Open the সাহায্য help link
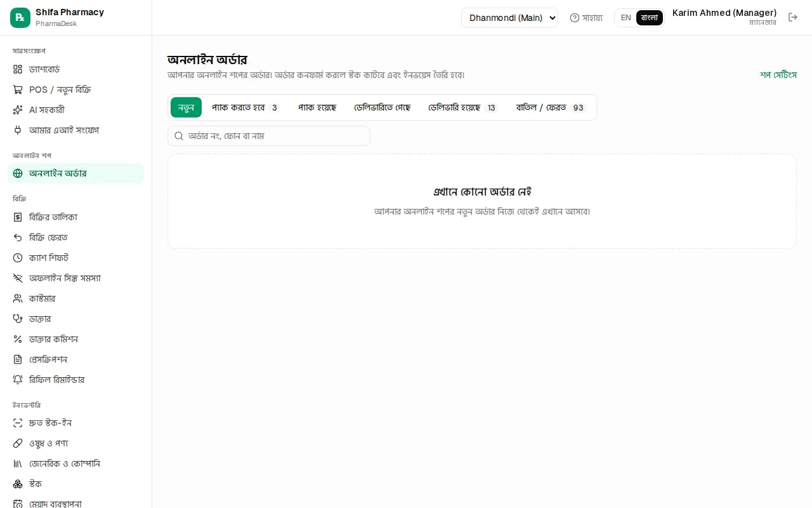 (x=586, y=18)
